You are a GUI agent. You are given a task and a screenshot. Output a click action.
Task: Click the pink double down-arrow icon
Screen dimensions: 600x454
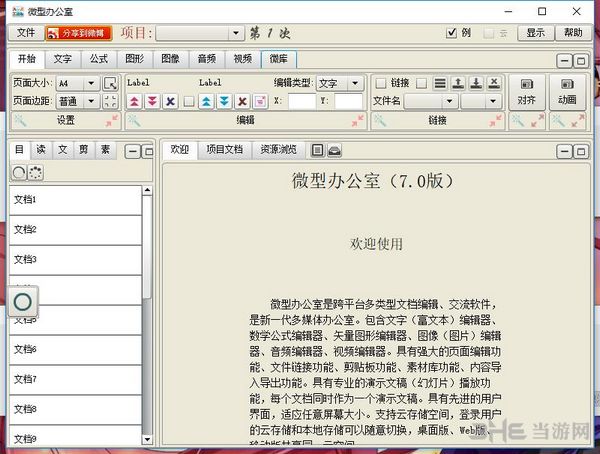pos(152,101)
